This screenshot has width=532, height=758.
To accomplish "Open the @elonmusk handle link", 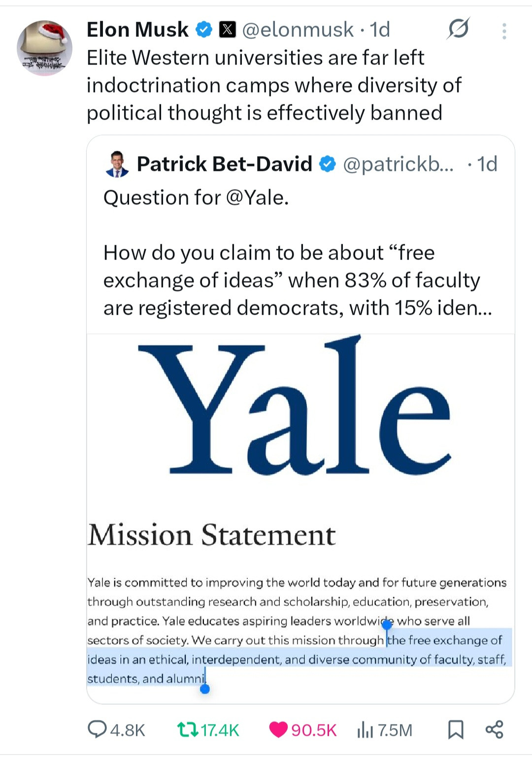I will [x=298, y=30].
